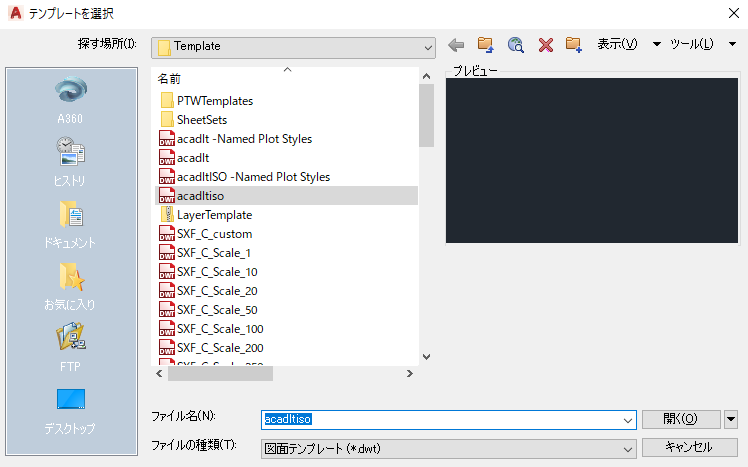Open the デスクトップ (Desktop) location
This screenshot has height=467, width=748.
(71, 410)
